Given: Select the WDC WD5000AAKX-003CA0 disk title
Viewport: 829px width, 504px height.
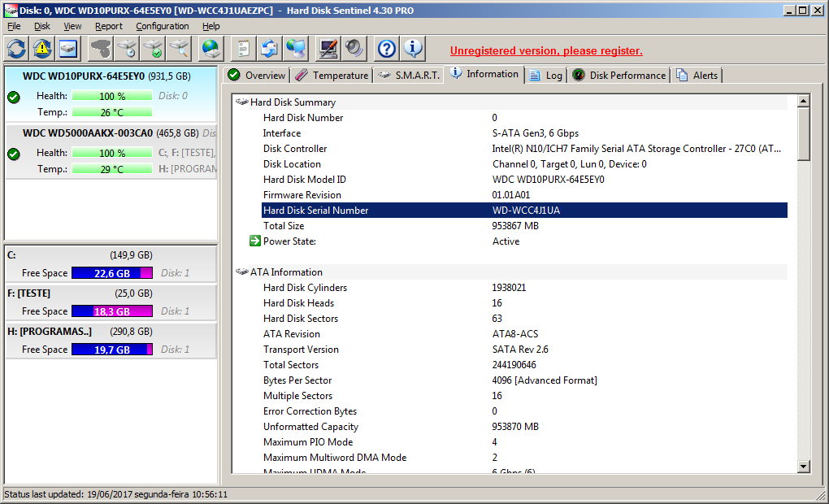Looking at the screenshot, I should [88, 133].
